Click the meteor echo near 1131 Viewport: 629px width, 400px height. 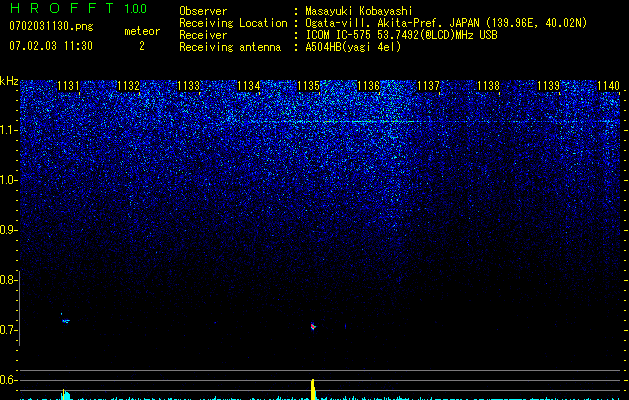pyautogui.click(x=66, y=321)
